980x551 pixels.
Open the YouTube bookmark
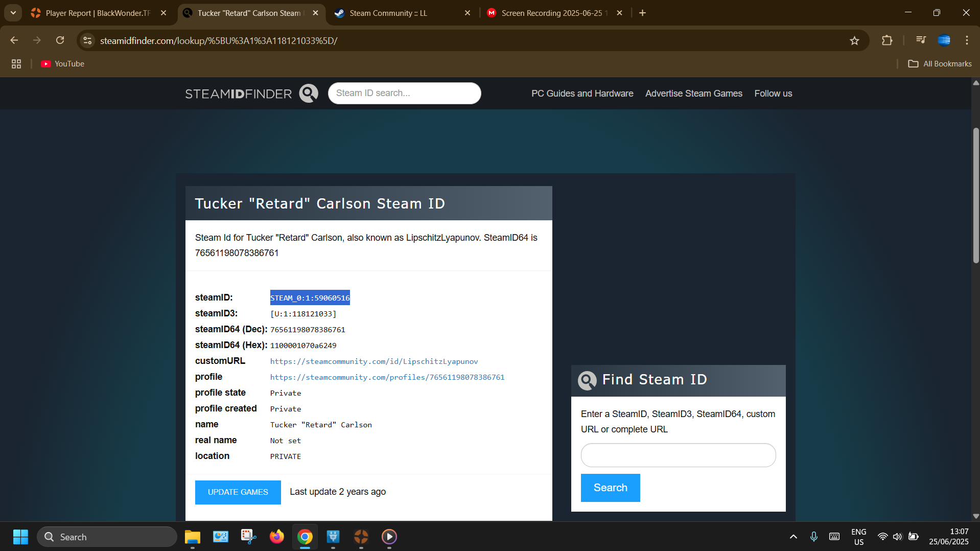click(x=63, y=64)
